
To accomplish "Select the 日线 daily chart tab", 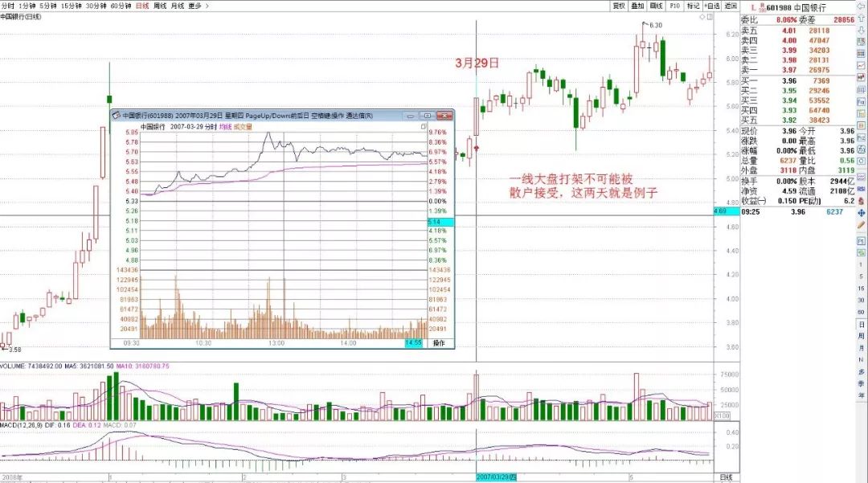I will tap(142, 6).
